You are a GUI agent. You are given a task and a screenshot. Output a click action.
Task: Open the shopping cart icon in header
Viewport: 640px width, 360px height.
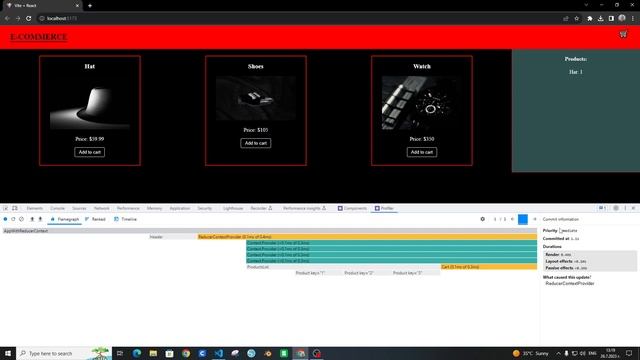click(x=623, y=34)
